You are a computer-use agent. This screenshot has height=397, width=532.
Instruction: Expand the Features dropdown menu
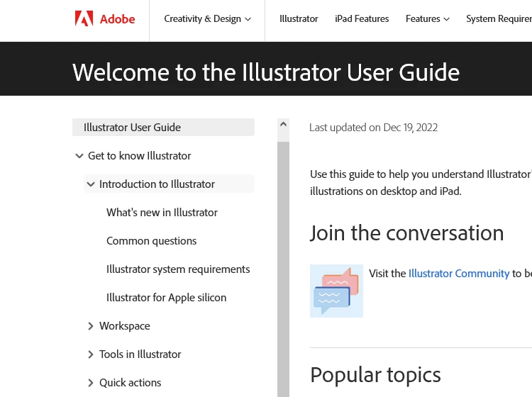coord(428,19)
